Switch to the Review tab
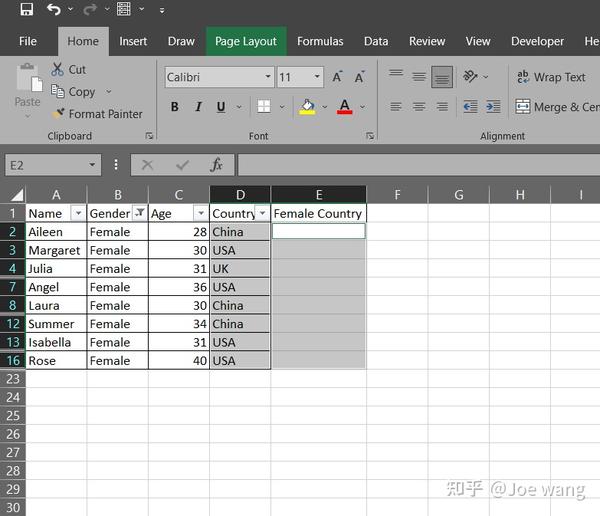This screenshot has height=516, width=600. click(x=427, y=41)
